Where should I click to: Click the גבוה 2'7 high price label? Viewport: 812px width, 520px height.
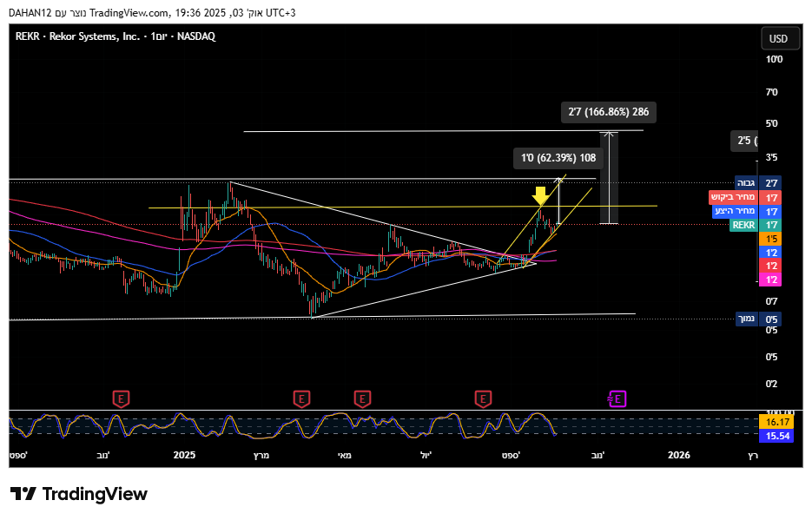tap(758, 182)
